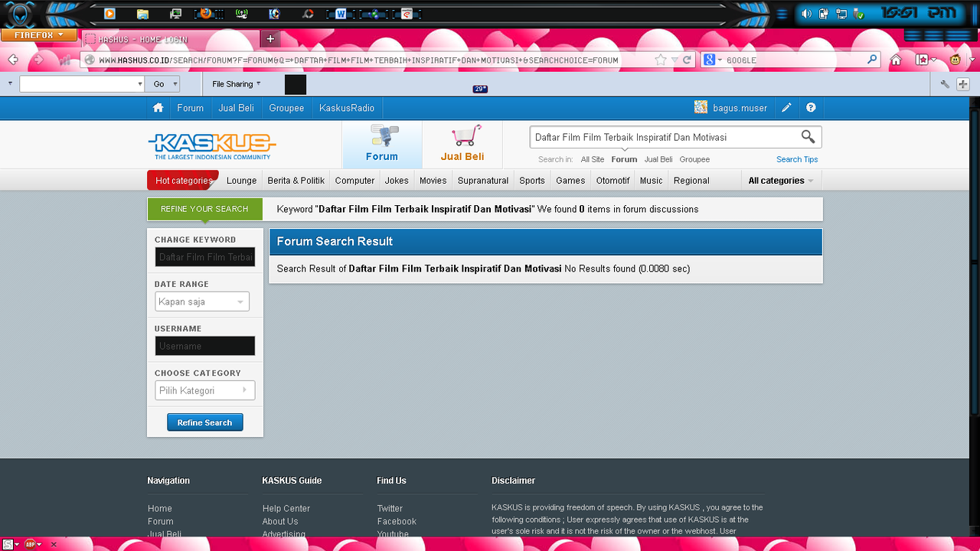Open the help question mark icon
This screenshot has width=980, height=551.
click(x=811, y=108)
